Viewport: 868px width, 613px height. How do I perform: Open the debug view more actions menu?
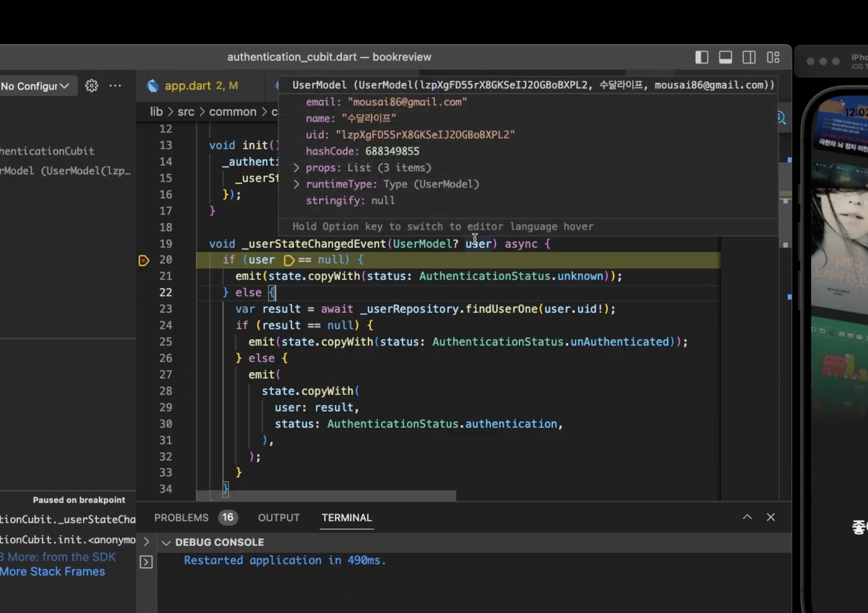pos(116,86)
